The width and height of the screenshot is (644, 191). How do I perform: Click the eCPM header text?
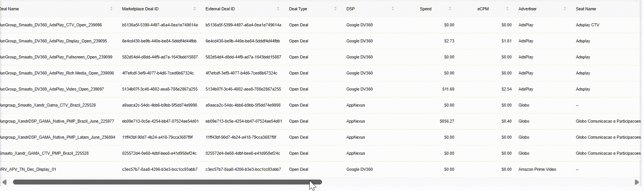(x=483, y=9)
